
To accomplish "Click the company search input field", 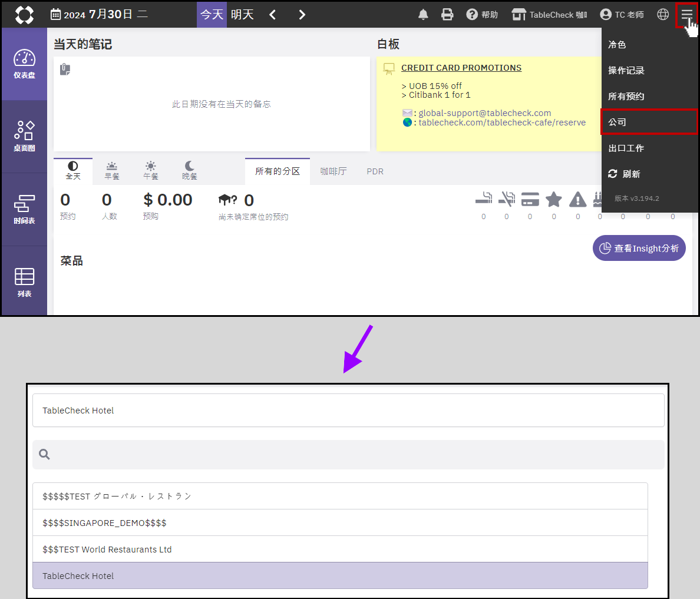I will 348,454.
